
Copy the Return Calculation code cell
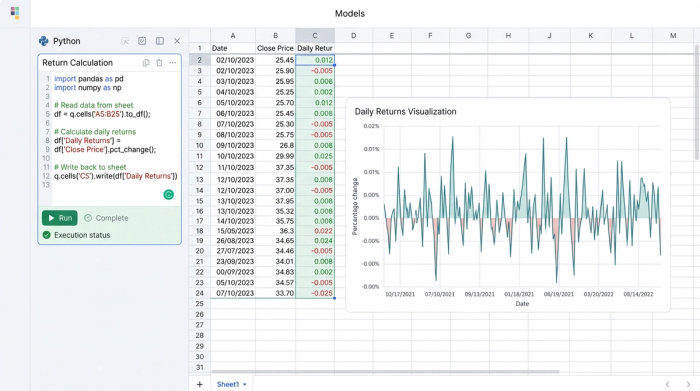(146, 63)
